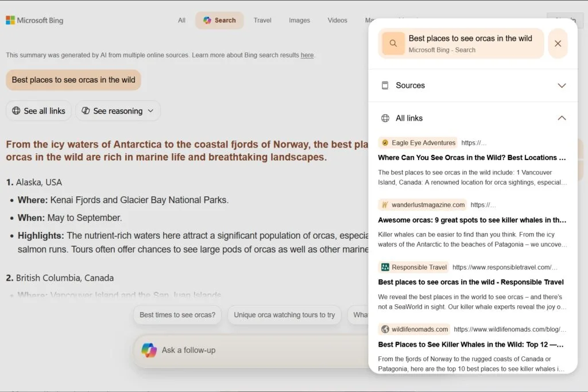
Task: Open the Videos tab
Action: tap(337, 20)
